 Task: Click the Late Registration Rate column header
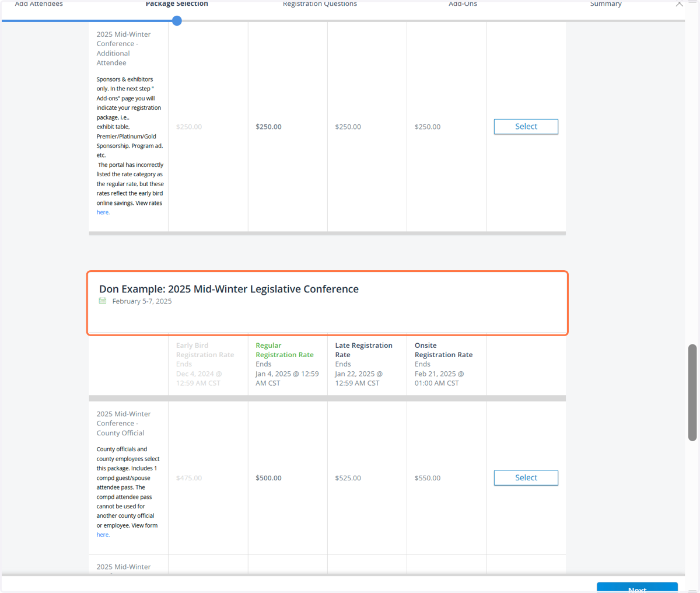(364, 350)
